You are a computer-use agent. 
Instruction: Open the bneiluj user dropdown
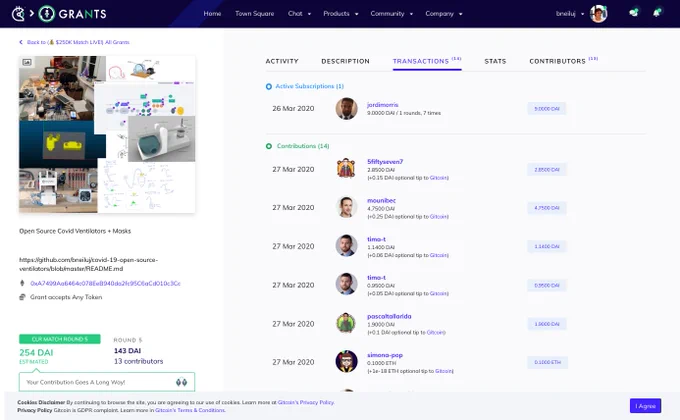click(570, 13)
